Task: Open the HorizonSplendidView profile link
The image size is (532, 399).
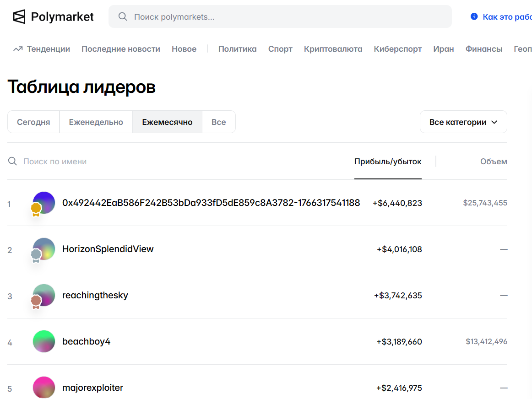Action: click(108, 249)
